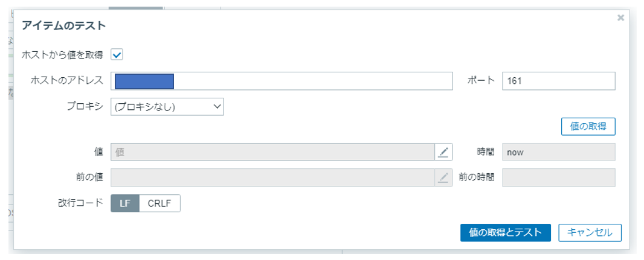
Task: Cancel the dialog with キャンセル button
Action: pos(590,232)
